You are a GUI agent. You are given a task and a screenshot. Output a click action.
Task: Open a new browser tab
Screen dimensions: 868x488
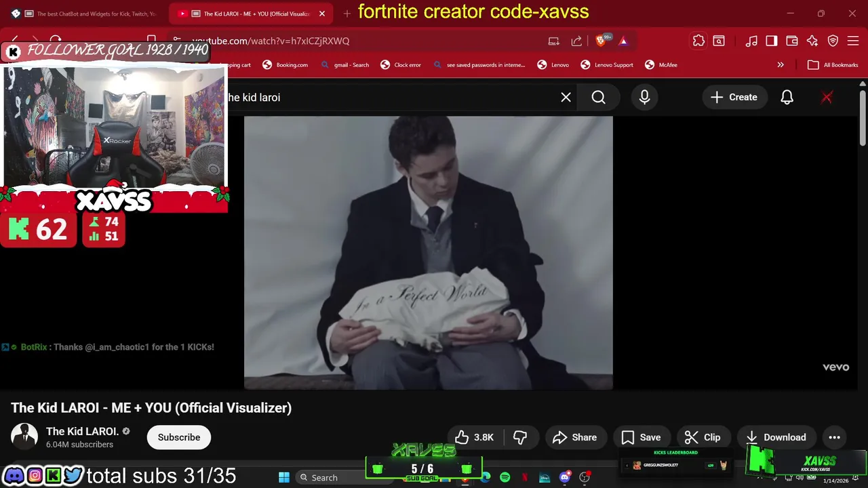347,14
